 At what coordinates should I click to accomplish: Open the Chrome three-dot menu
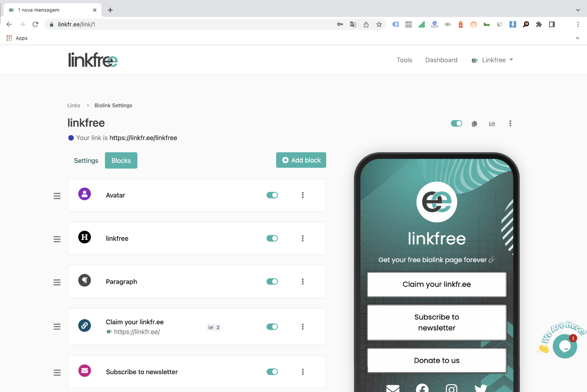(578, 25)
